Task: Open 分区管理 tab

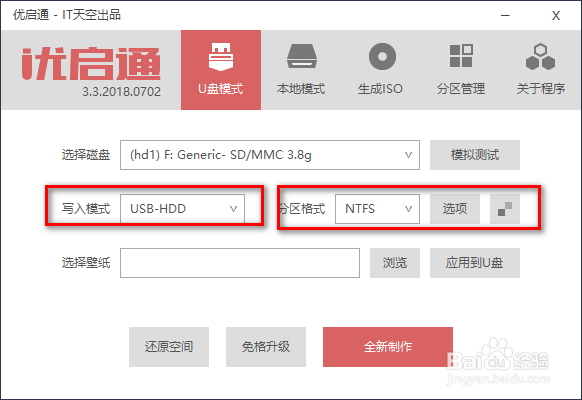Action: 461,70
